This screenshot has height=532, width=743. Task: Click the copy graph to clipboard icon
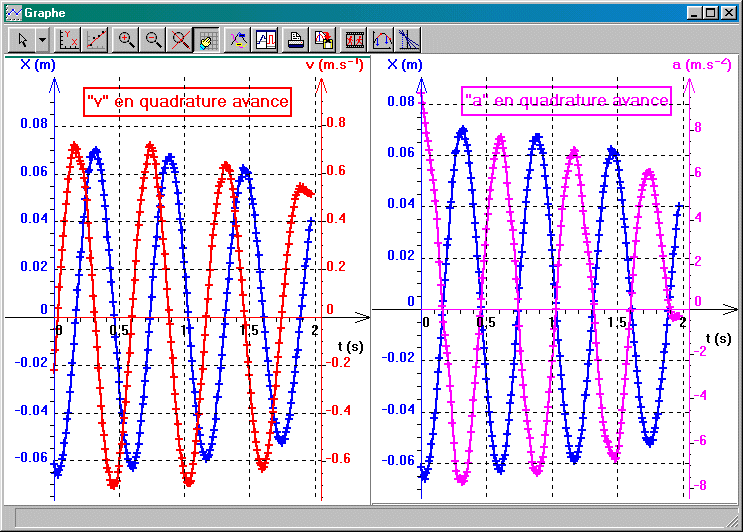323,40
